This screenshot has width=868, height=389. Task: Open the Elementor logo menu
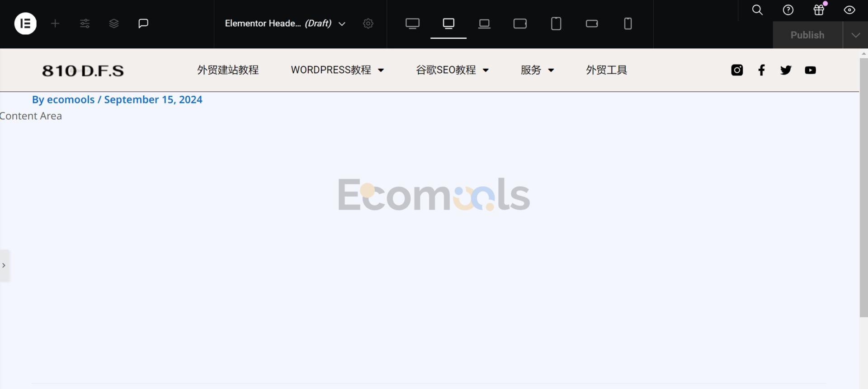coord(25,23)
